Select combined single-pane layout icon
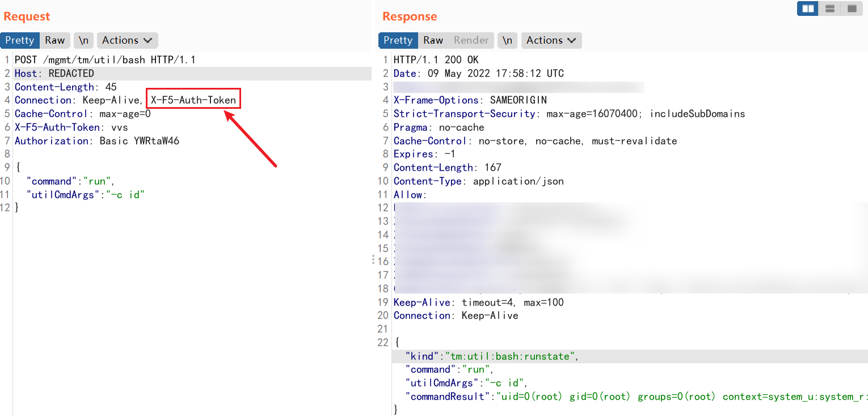 tap(852, 9)
